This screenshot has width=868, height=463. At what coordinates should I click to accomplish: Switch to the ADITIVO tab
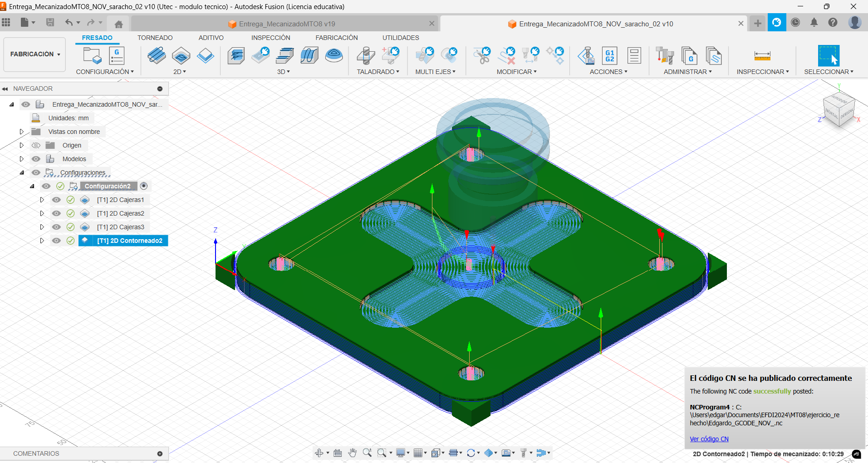(x=211, y=38)
